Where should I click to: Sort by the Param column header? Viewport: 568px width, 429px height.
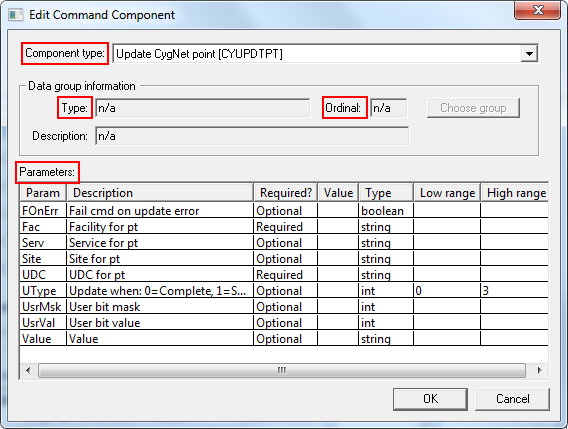click(x=43, y=193)
